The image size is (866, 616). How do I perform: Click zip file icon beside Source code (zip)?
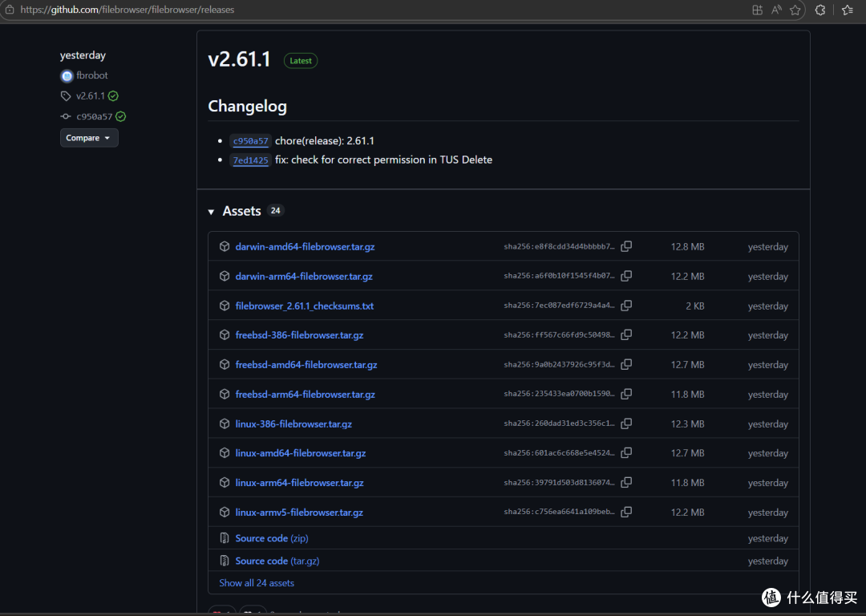tap(225, 538)
